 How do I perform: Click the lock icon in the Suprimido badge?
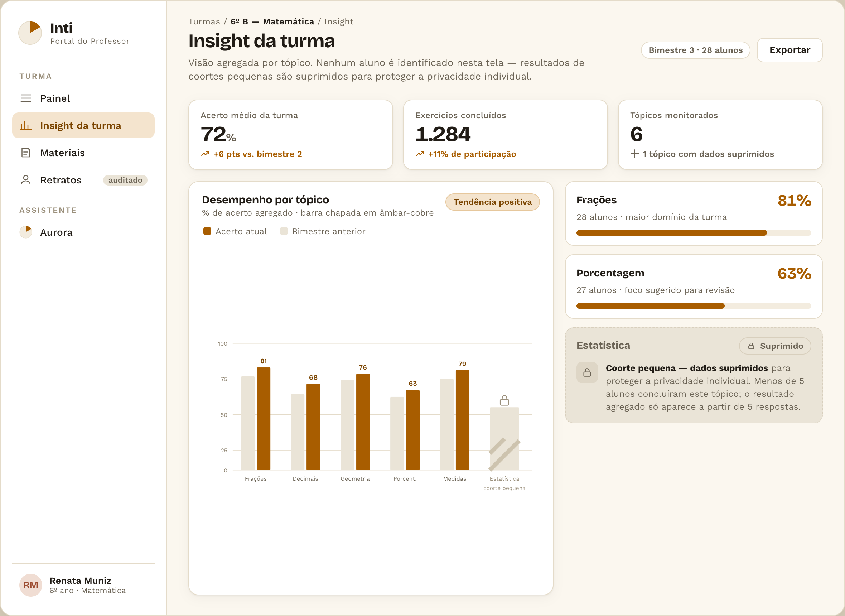[x=752, y=346]
